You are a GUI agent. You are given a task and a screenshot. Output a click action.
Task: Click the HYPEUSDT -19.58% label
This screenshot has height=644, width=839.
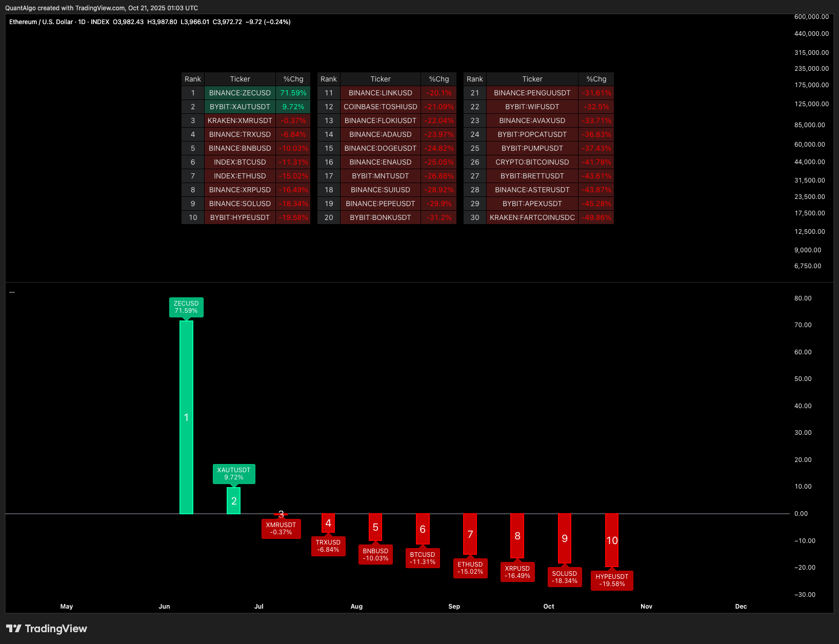tap(612, 580)
